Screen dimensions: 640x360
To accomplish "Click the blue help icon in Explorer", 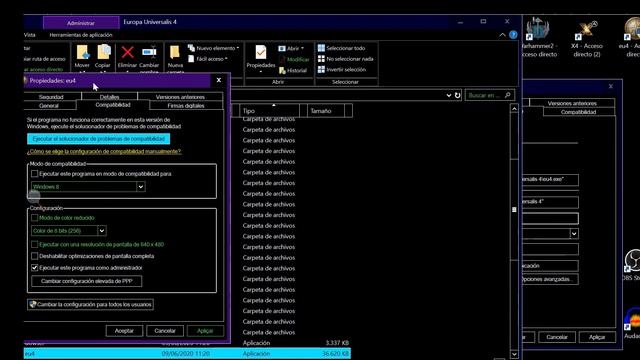I will pos(513,35).
